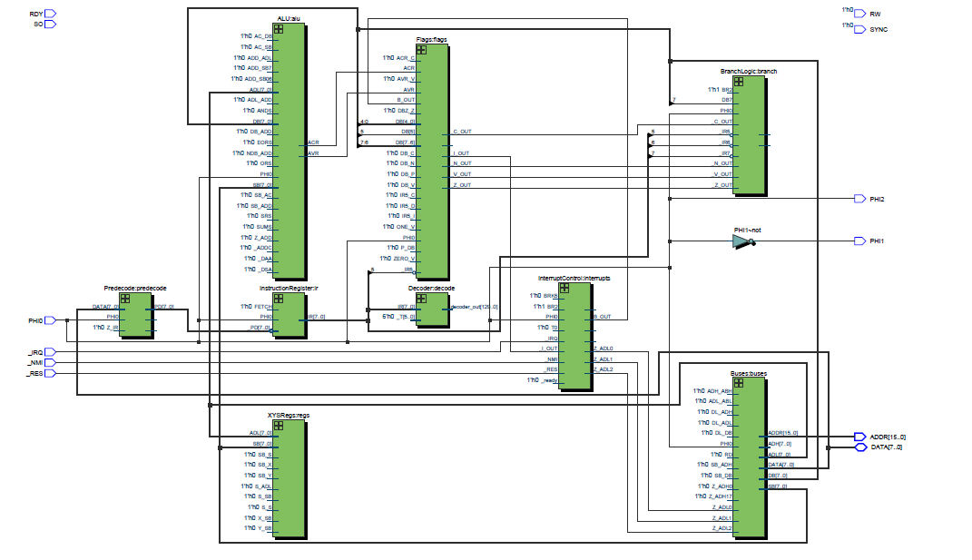Select the _IRQ input pin symbol
This screenshot has height=560, width=972.
point(50,352)
